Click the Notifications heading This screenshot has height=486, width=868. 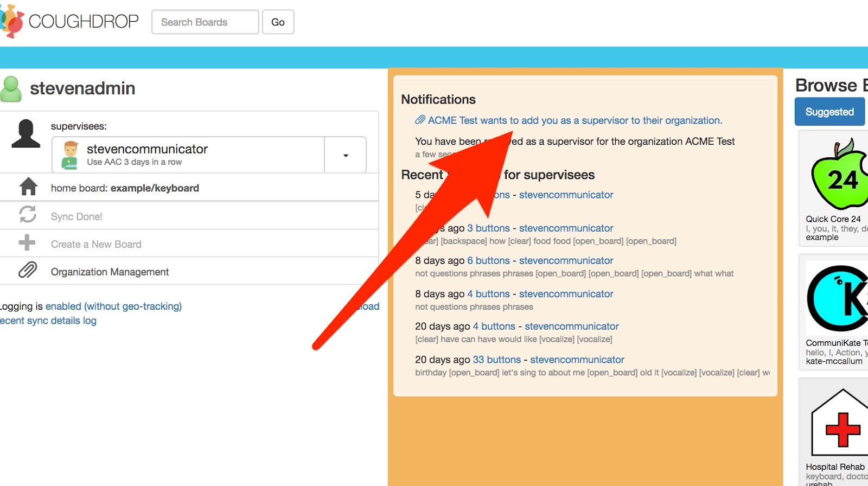coord(438,99)
